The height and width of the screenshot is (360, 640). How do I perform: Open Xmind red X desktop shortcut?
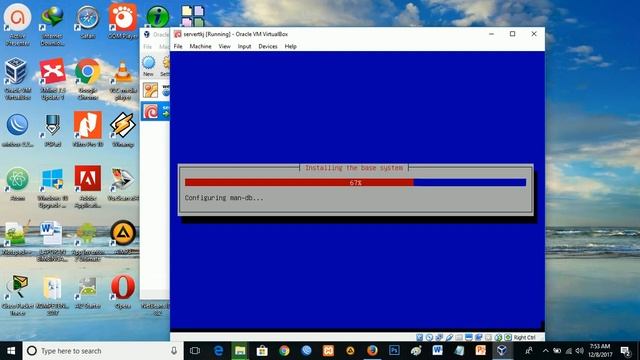point(52,79)
